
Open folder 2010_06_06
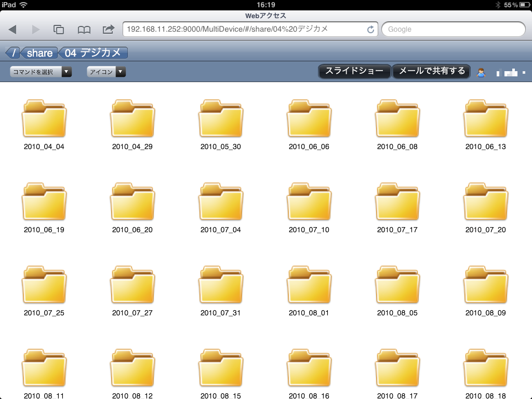pos(309,125)
